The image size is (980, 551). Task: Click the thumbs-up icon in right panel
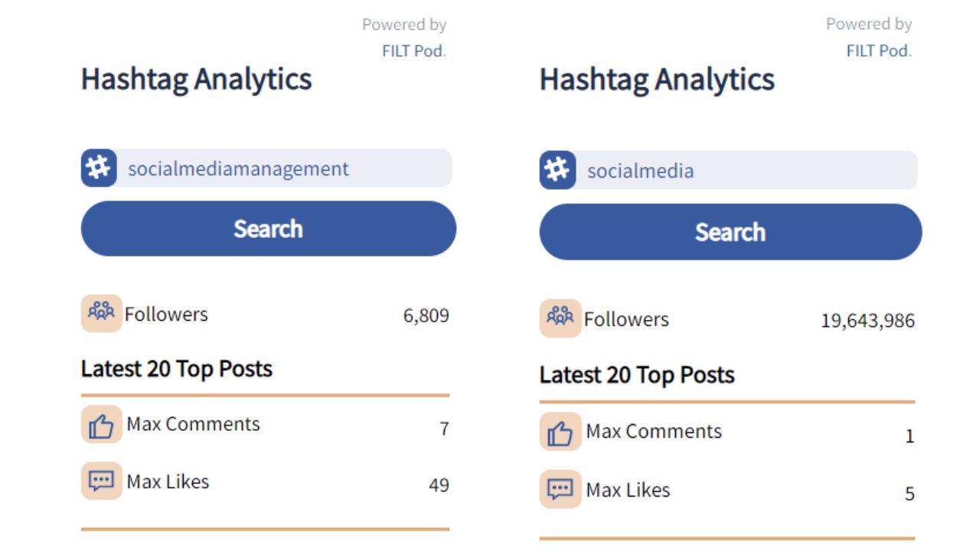coord(560,432)
